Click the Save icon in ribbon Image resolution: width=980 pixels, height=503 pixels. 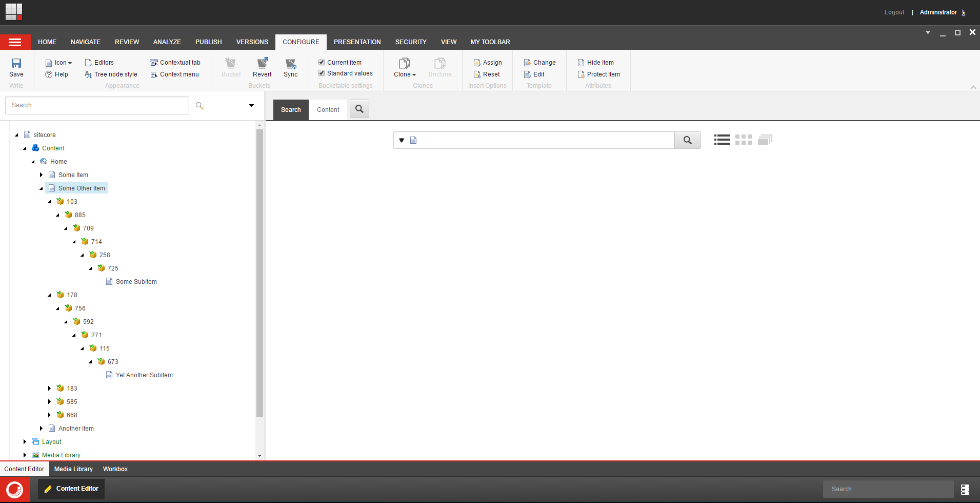(16, 63)
